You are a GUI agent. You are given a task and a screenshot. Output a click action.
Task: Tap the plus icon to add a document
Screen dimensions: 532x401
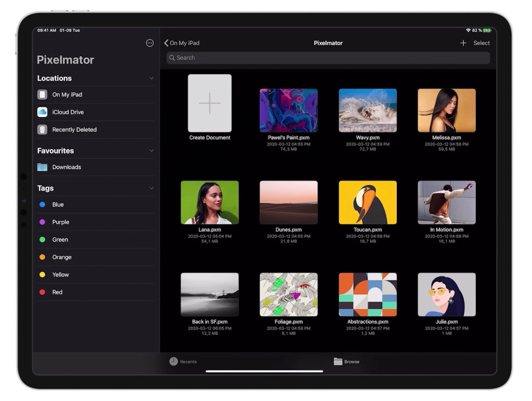click(x=463, y=43)
